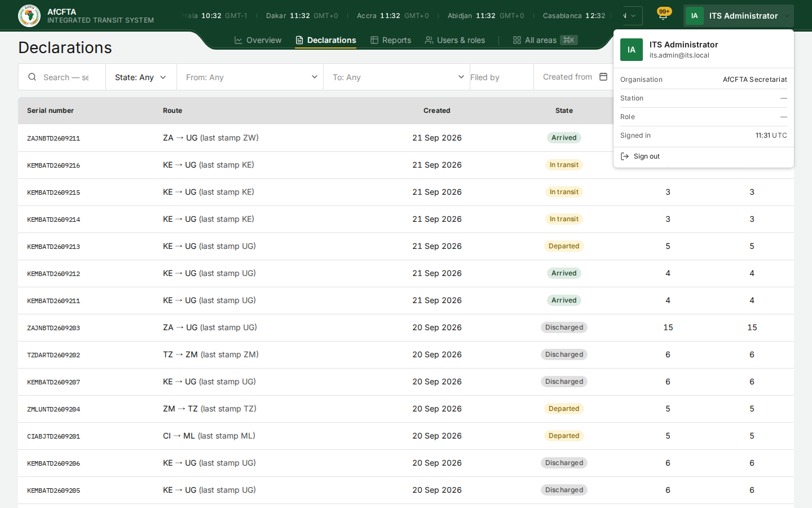
Task: Select the Declarations tab
Action: click(x=326, y=40)
